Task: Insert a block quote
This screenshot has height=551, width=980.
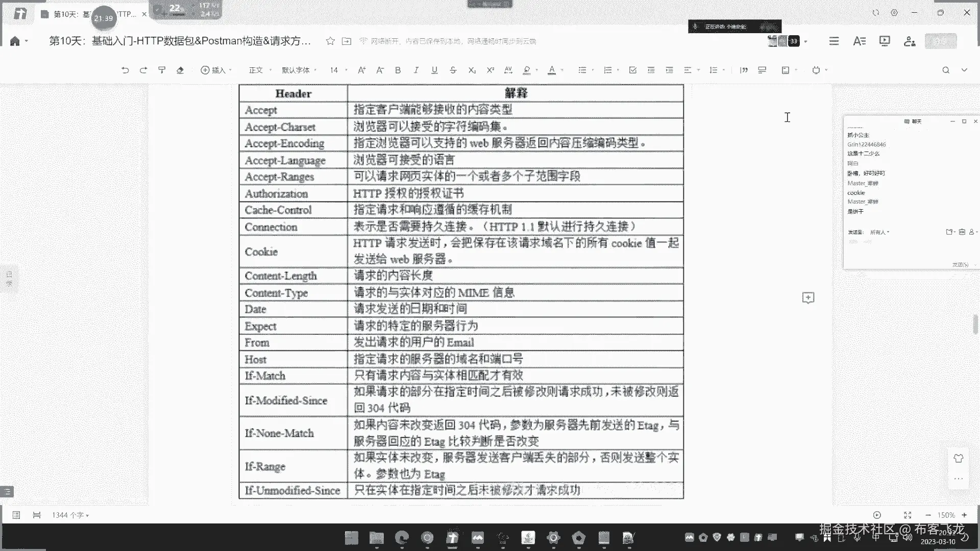Action: click(744, 70)
